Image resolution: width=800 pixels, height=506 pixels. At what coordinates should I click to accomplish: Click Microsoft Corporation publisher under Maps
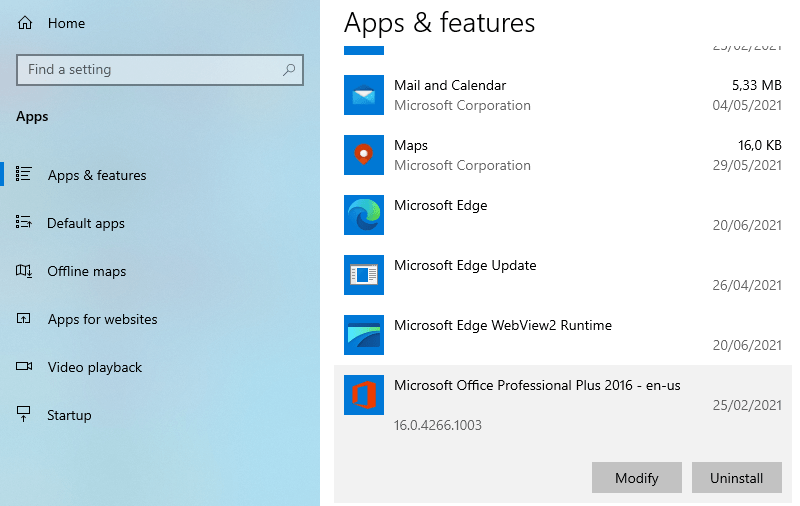[462, 165]
